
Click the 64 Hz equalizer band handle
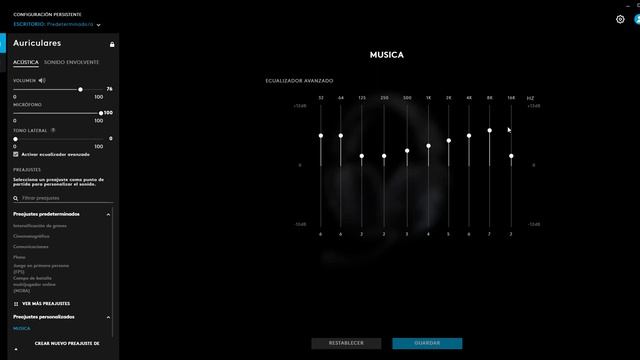point(341,136)
